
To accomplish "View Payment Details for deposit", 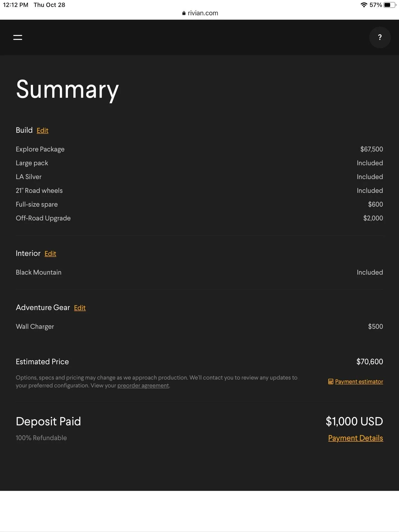I will click(x=356, y=438).
